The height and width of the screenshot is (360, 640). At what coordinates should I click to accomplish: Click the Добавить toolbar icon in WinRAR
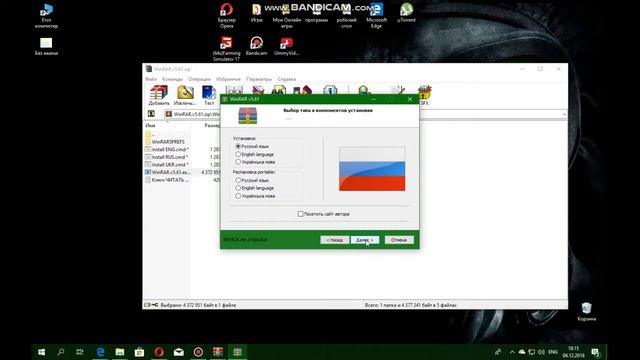pyautogui.click(x=159, y=95)
